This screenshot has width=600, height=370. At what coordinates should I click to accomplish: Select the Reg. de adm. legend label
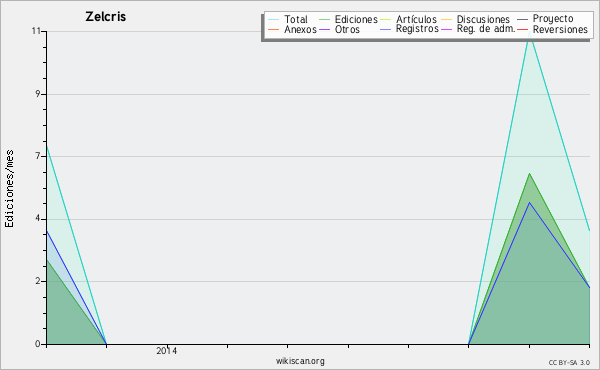click(x=486, y=29)
